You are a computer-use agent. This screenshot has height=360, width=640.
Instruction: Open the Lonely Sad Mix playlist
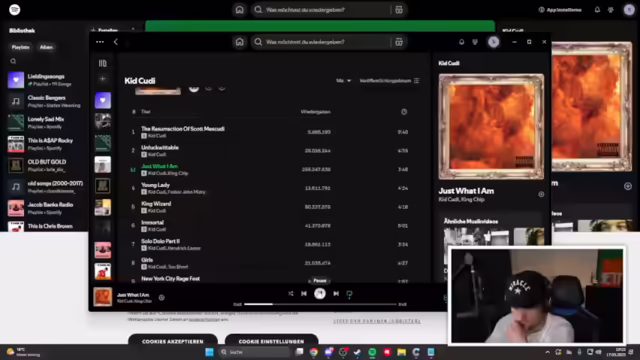(x=46, y=122)
